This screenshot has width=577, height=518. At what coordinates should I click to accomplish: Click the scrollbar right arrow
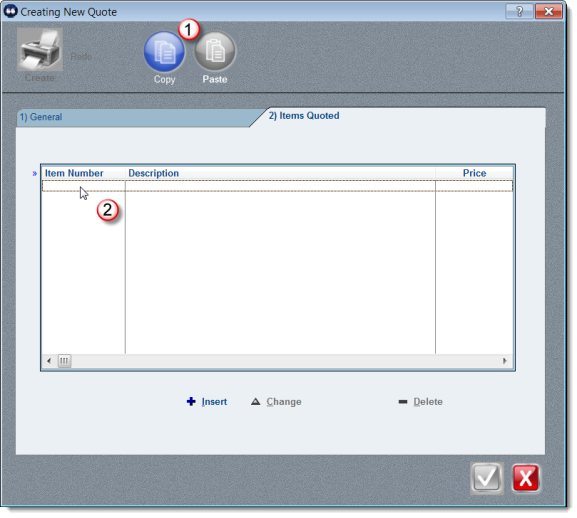click(505, 361)
